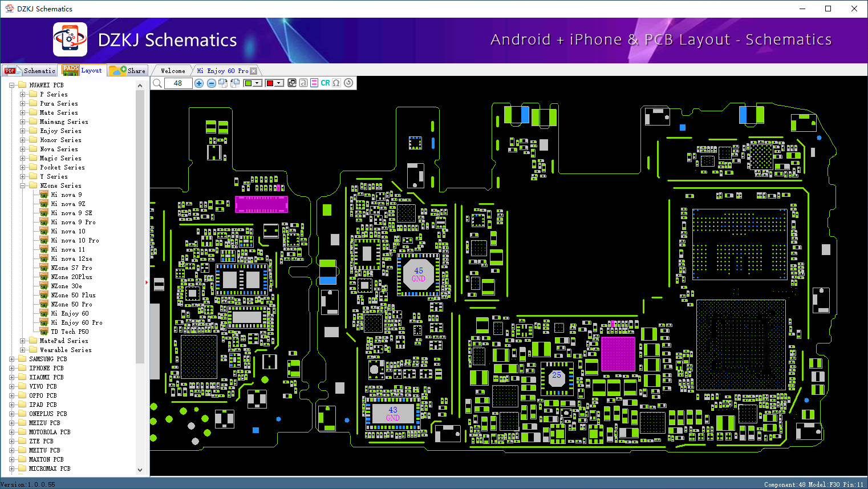Click the Omega symbol icon
This screenshot has height=489, width=868.
coord(336,83)
